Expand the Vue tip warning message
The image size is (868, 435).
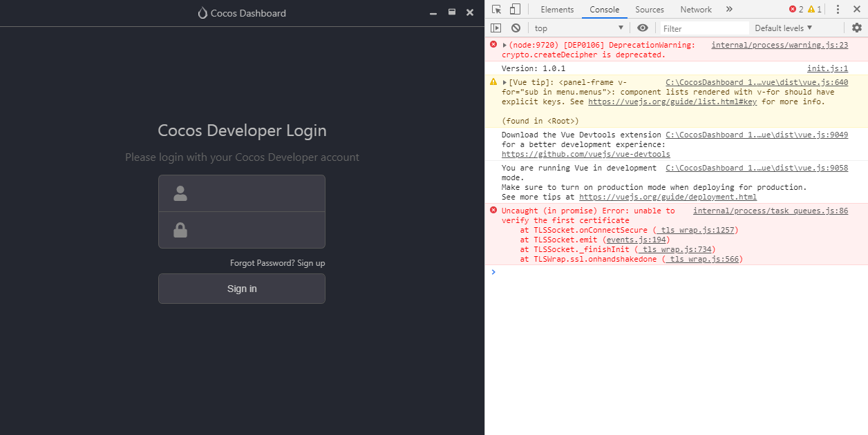505,82
